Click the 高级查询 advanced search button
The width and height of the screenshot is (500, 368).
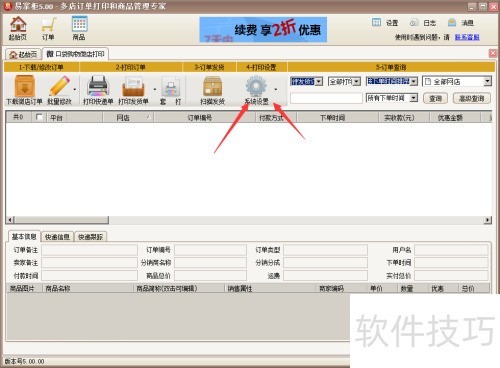pyautogui.click(x=471, y=98)
